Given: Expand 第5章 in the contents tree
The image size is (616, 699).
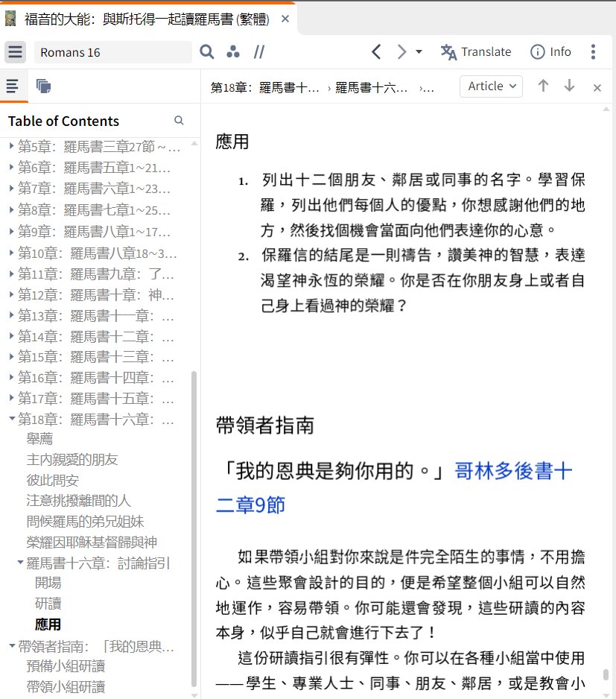Looking at the screenshot, I should pos(12,145).
